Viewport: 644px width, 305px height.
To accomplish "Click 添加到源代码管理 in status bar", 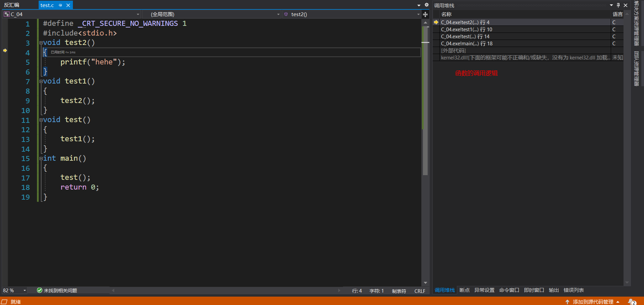I will [x=593, y=302].
